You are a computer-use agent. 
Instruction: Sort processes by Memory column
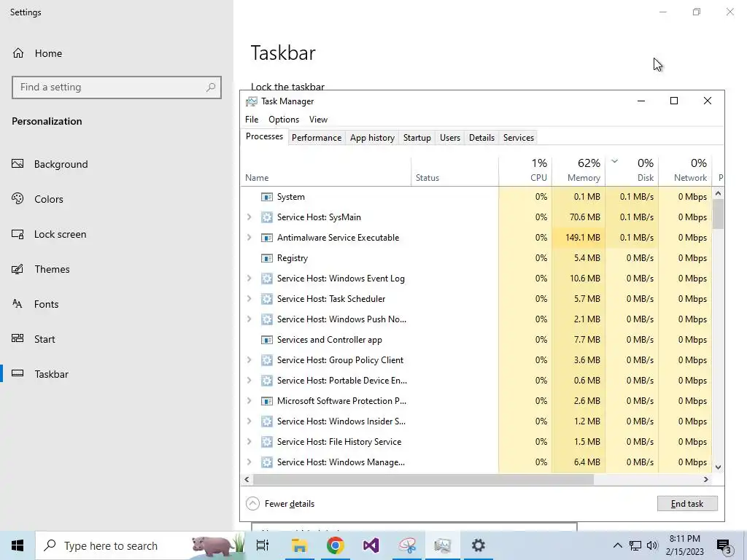click(578, 171)
